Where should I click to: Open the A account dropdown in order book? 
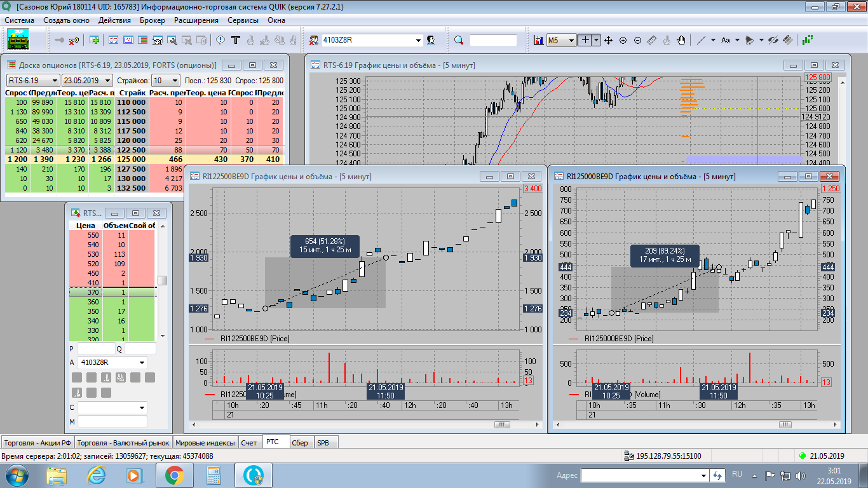point(112,362)
